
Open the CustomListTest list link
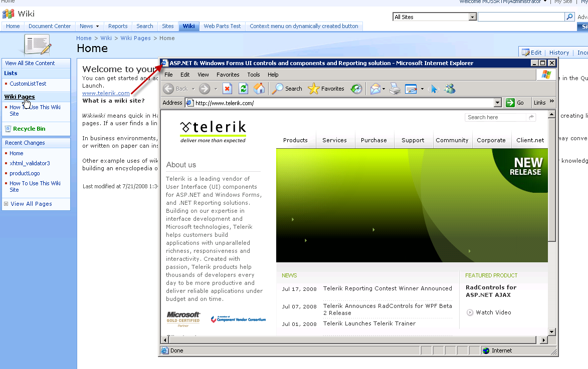point(28,84)
